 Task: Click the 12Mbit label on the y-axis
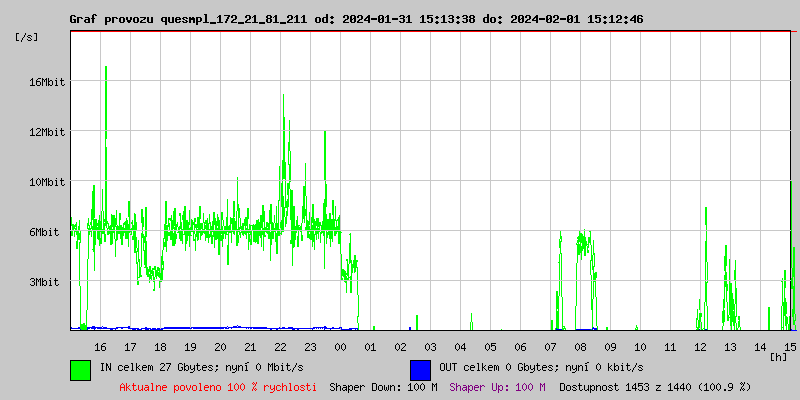coord(46,132)
